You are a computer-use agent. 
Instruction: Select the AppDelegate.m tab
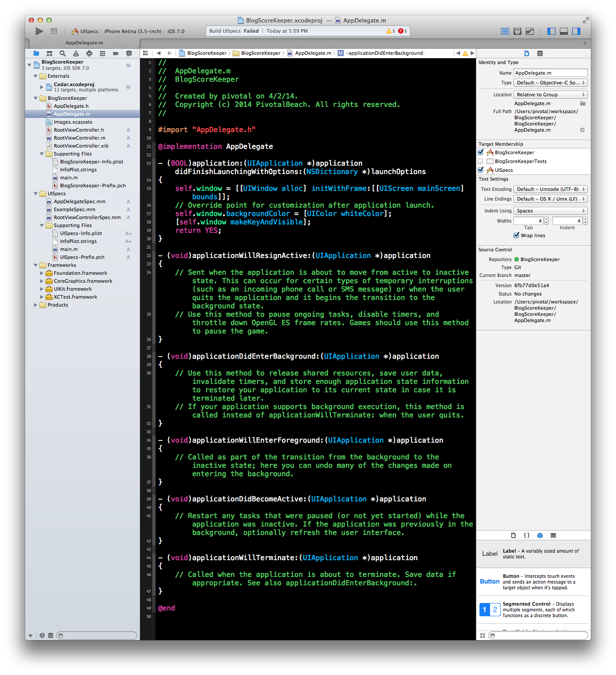84,43
